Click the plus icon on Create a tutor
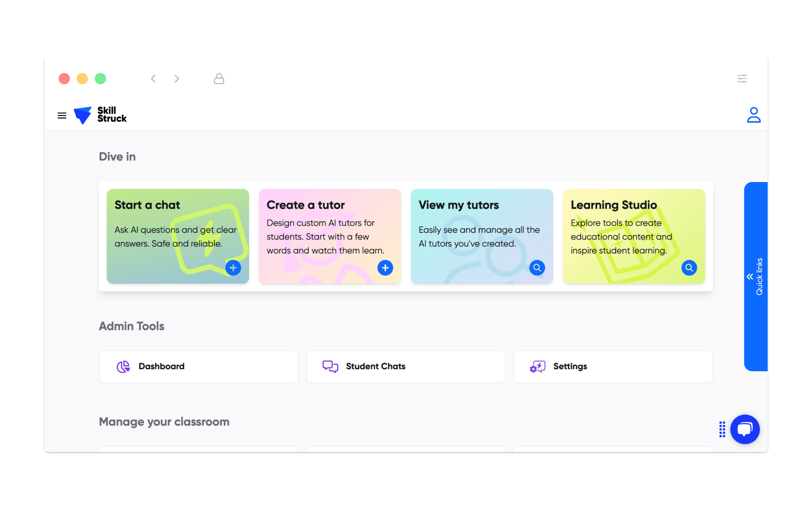 point(385,268)
